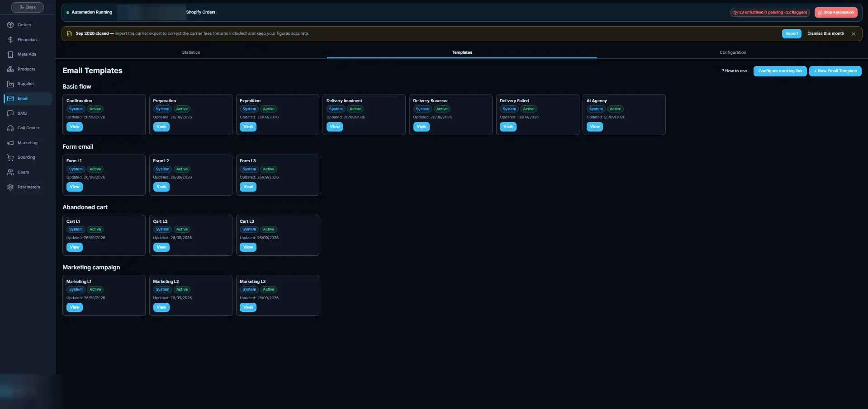Click the document icon in the banner
Image resolution: width=868 pixels, height=409 pixels.
[69, 33]
